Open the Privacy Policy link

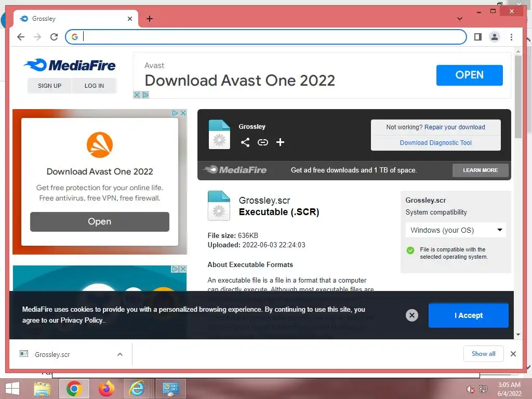point(82,320)
